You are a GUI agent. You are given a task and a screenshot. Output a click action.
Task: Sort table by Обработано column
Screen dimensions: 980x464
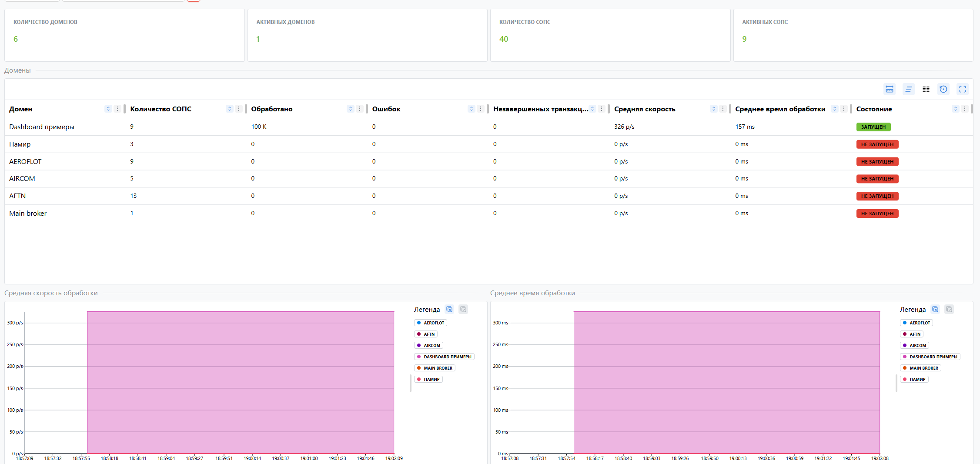point(350,109)
